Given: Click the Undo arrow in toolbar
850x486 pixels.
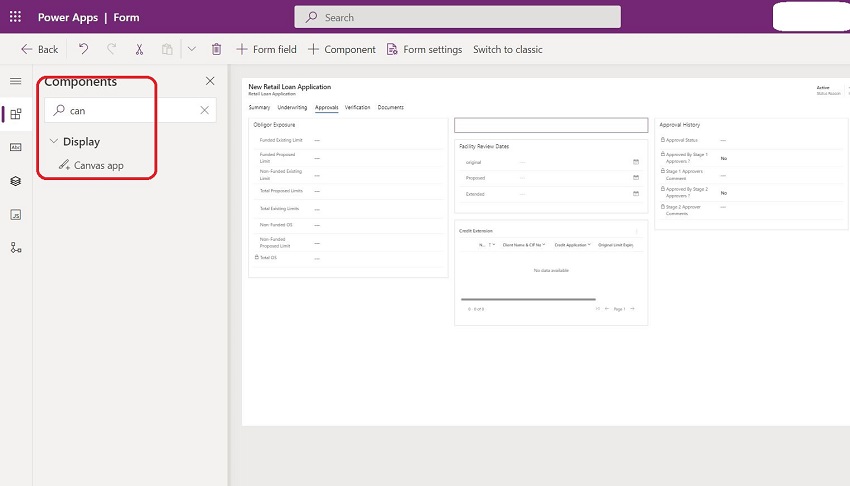Looking at the screenshot, I should click(x=84, y=49).
